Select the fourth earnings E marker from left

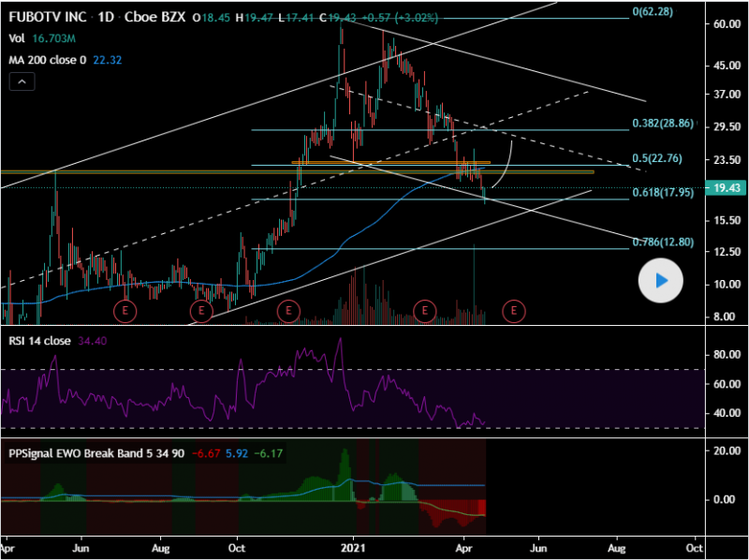coord(426,309)
